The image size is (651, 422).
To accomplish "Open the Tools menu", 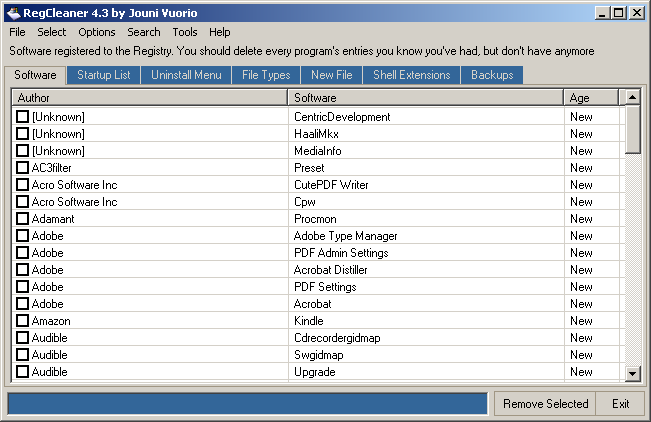I will [x=184, y=32].
